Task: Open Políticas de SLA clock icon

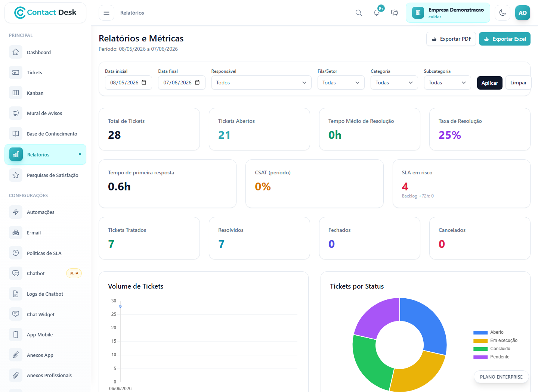Action: point(16,253)
